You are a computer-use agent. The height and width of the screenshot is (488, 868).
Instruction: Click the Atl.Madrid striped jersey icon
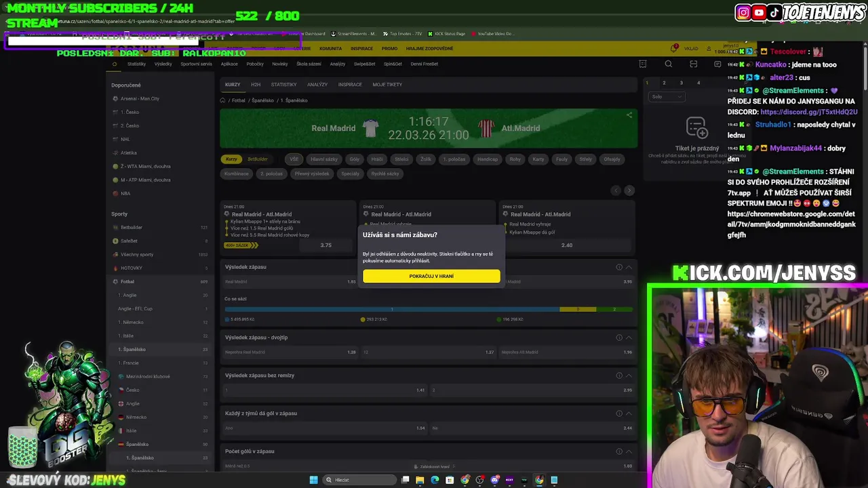click(486, 128)
